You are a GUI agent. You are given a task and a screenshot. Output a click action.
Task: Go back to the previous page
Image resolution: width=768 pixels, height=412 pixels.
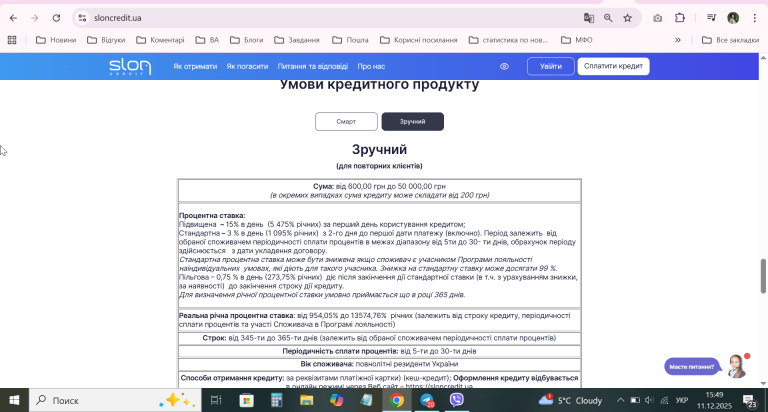coord(13,18)
